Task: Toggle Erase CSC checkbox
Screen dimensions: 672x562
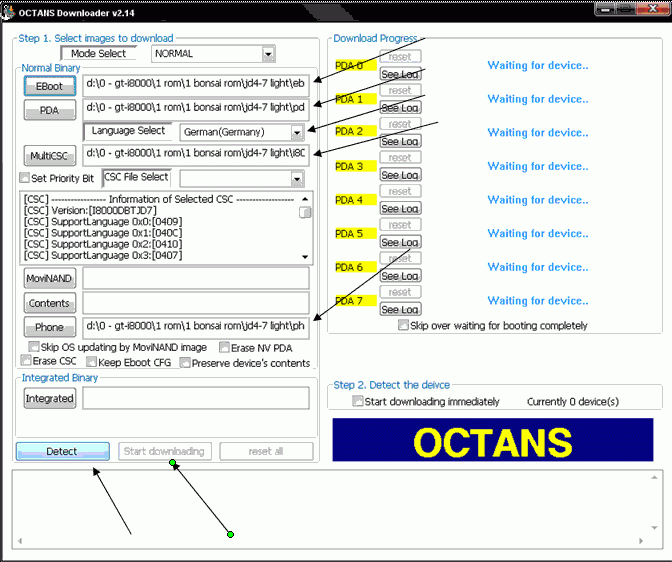Action: tap(26, 359)
